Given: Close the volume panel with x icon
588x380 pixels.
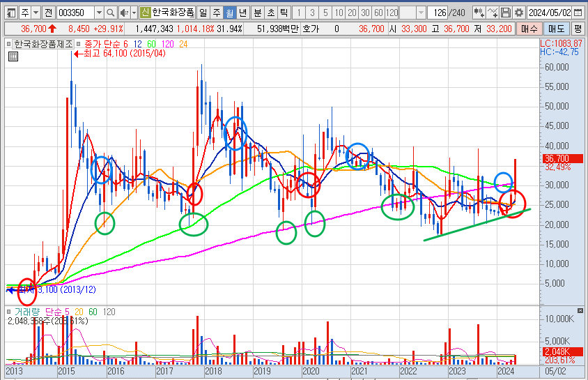Looking at the screenshot, I should pos(580,310).
